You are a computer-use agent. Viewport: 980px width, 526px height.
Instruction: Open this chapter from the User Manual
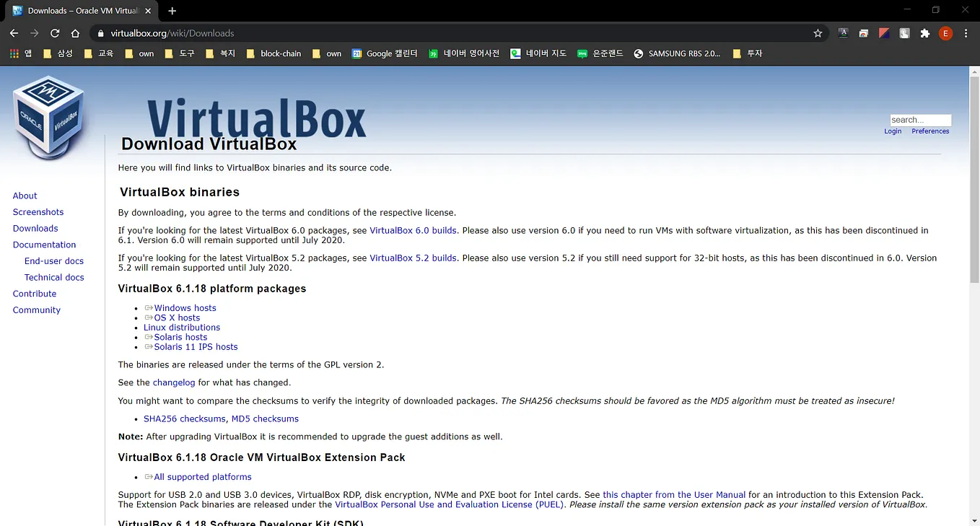click(x=674, y=495)
